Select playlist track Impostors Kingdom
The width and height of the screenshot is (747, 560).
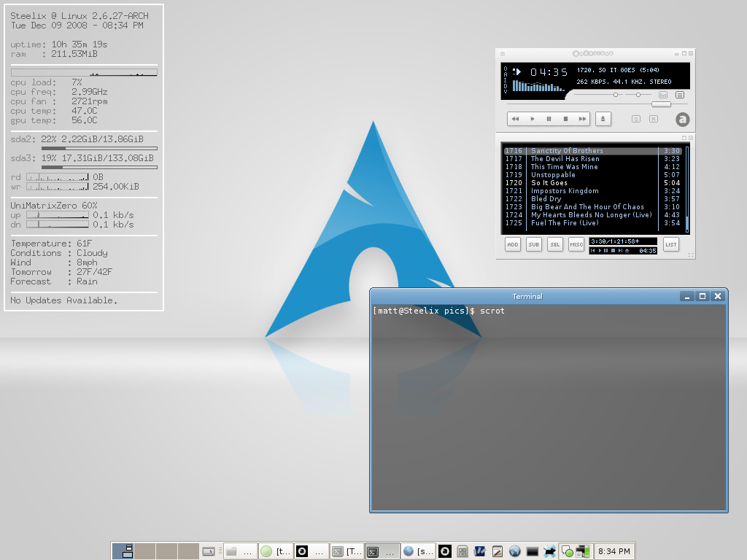pyautogui.click(x=593, y=191)
